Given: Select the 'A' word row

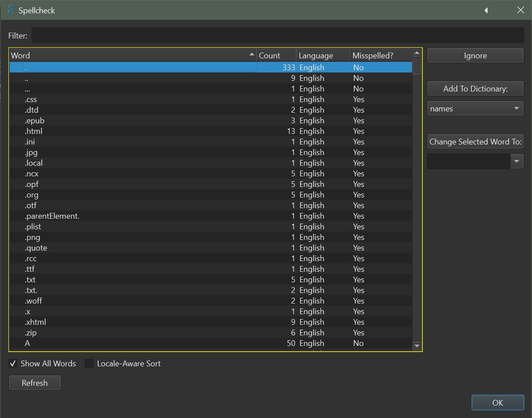Looking at the screenshot, I should tap(211, 343).
